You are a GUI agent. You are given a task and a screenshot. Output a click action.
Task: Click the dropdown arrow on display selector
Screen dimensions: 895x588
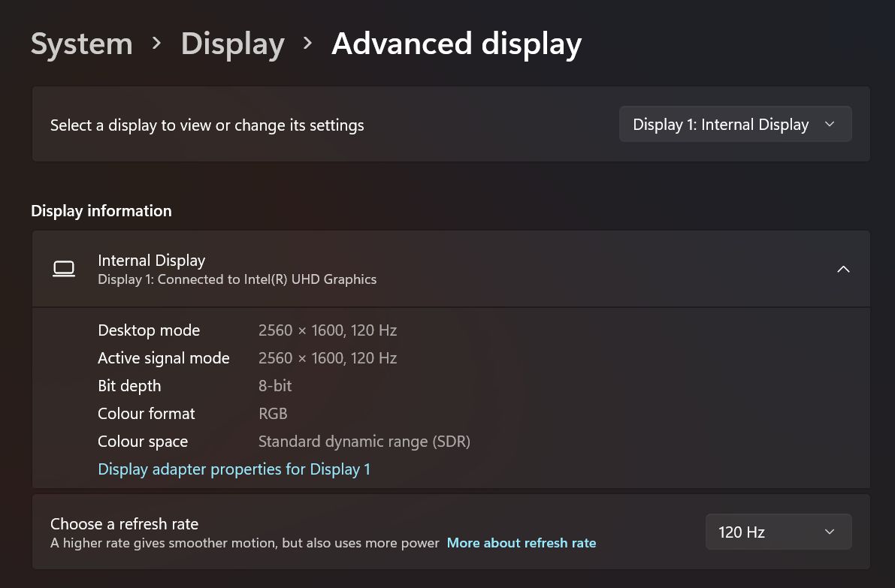(830, 125)
